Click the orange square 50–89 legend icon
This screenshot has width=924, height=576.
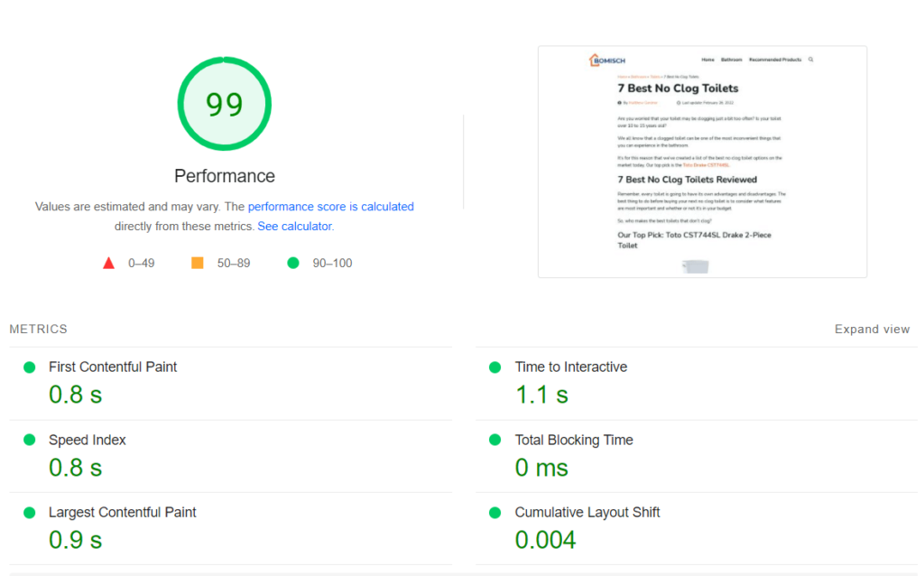197,263
